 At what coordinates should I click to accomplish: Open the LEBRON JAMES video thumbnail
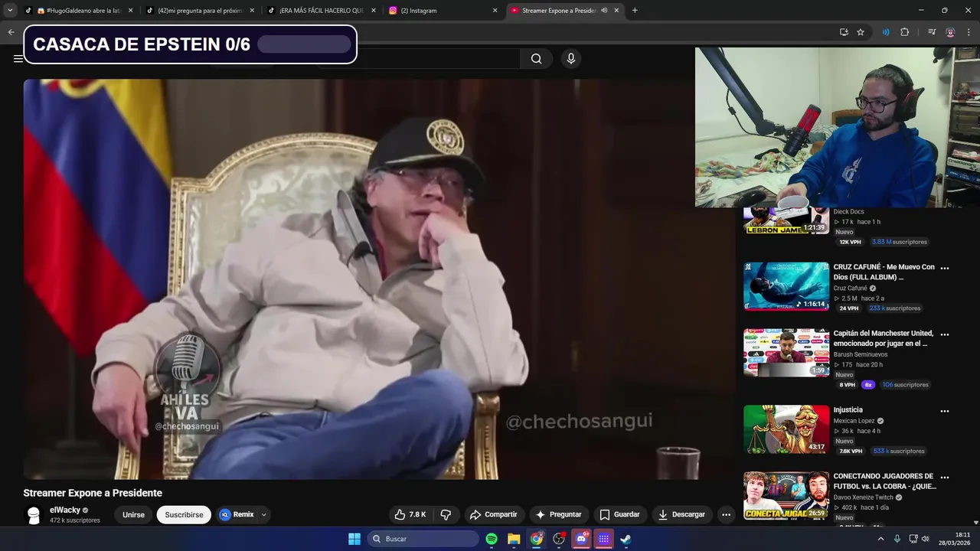(786, 220)
